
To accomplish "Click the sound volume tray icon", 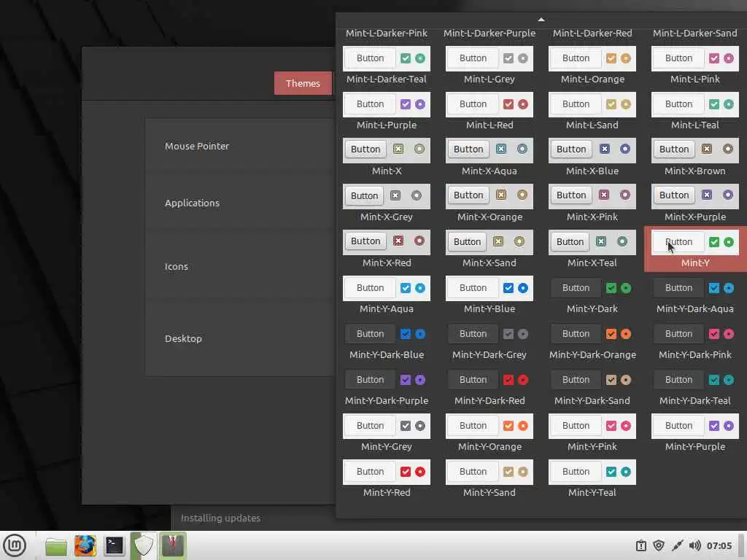I will coord(694,545).
